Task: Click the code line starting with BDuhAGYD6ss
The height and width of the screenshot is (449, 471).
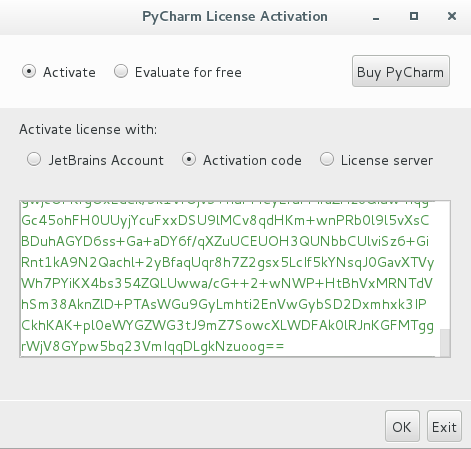Action: 225,242
